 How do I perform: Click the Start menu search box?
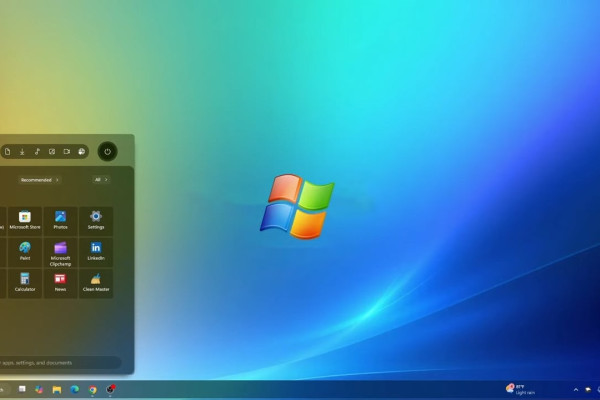pos(59,362)
